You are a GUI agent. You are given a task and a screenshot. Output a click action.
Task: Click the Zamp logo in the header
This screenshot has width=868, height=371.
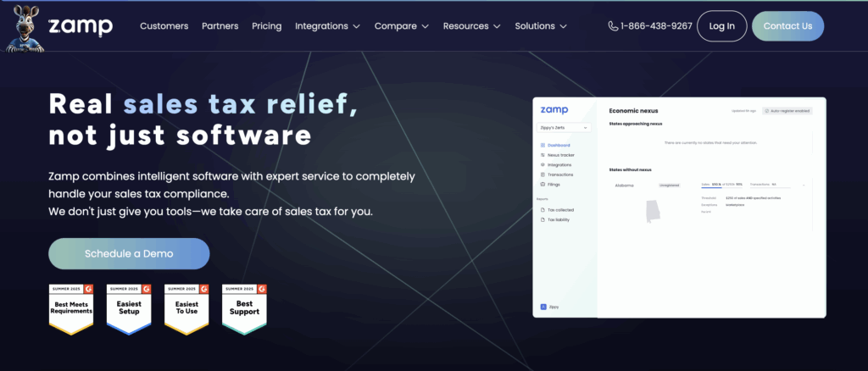(x=81, y=26)
